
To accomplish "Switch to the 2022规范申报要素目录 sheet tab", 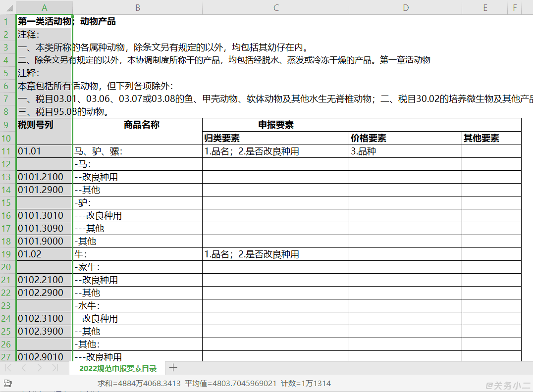I will tap(119, 368).
